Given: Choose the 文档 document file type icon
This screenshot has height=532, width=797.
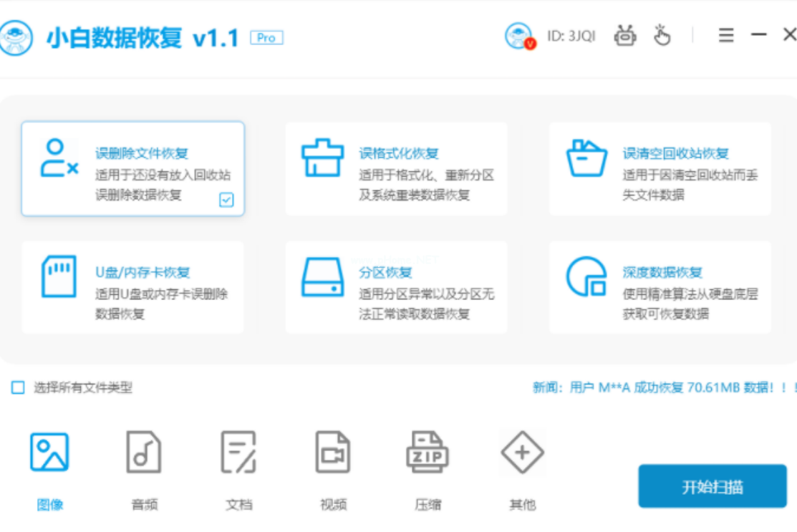Looking at the screenshot, I should pyautogui.click(x=238, y=452).
